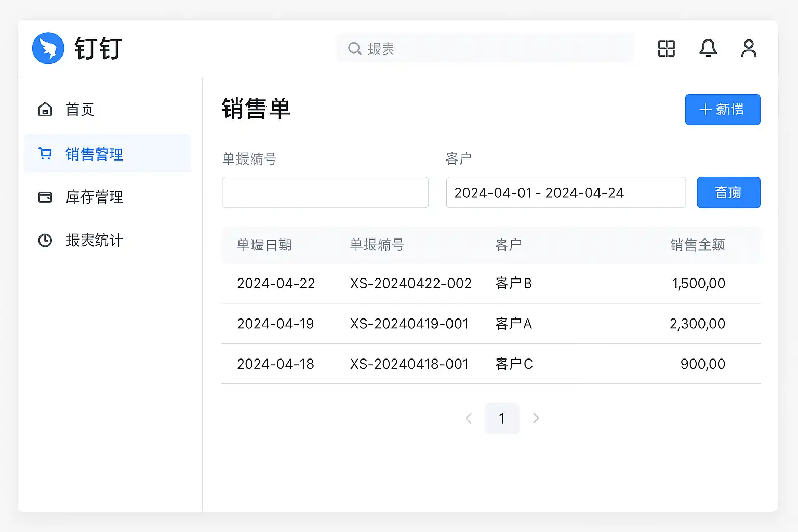Screen dimensions: 798x532
Task: Click the inventory wallet icon
Action: click(45, 197)
